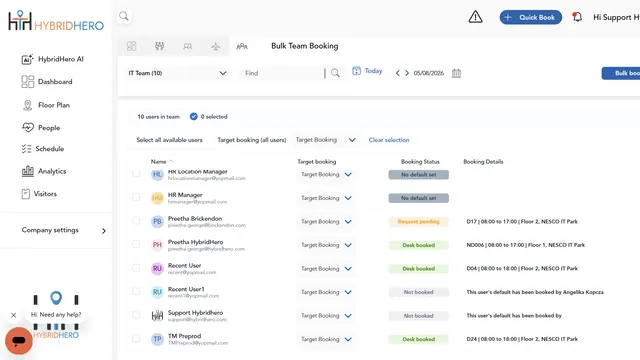640x360 pixels.
Task: Go to Dashboard in sidebar
Action: 55,82
